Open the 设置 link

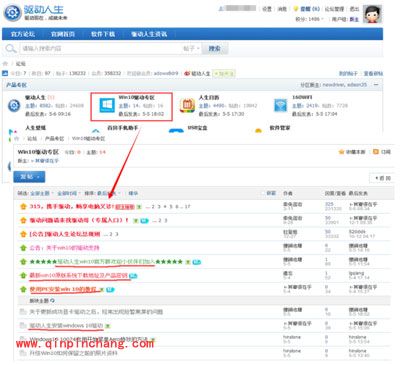coord(267,9)
